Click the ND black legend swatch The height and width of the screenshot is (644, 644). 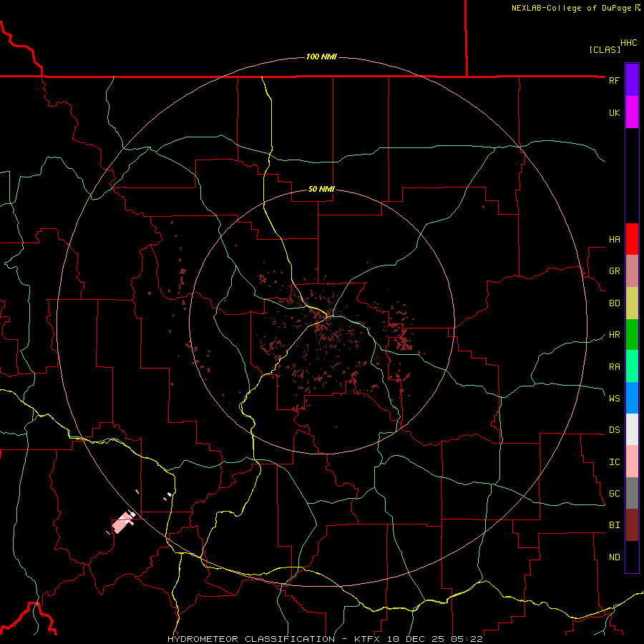(632, 557)
